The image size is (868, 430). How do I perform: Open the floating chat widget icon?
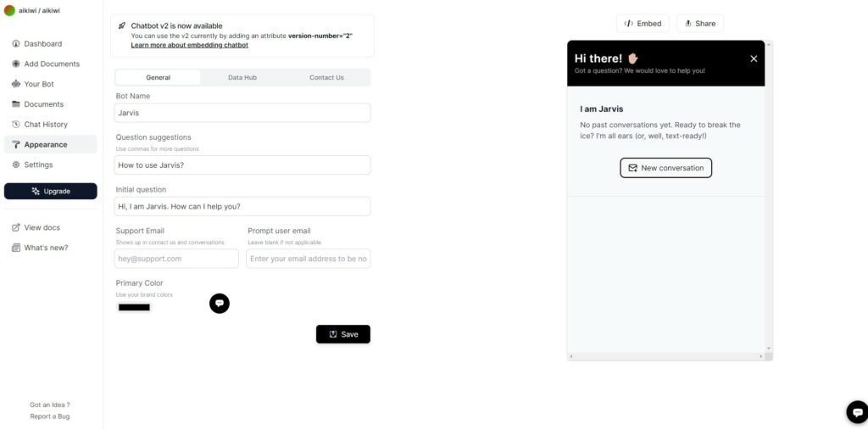tap(857, 412)
